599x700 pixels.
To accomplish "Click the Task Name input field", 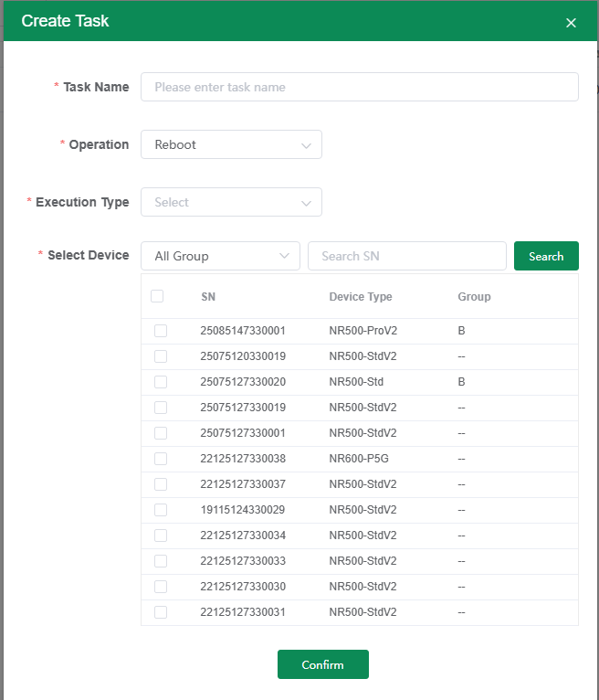I will pyautogui.click(x=359, y=87).
